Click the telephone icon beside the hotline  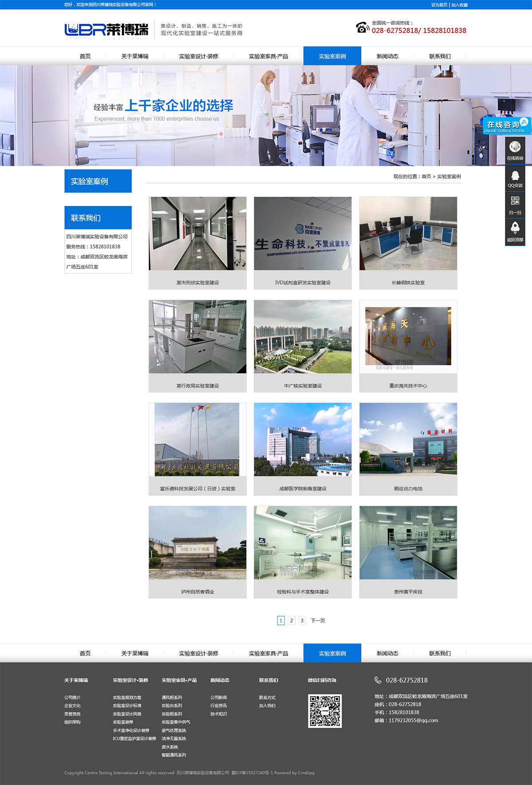click(x=362, y=27)
